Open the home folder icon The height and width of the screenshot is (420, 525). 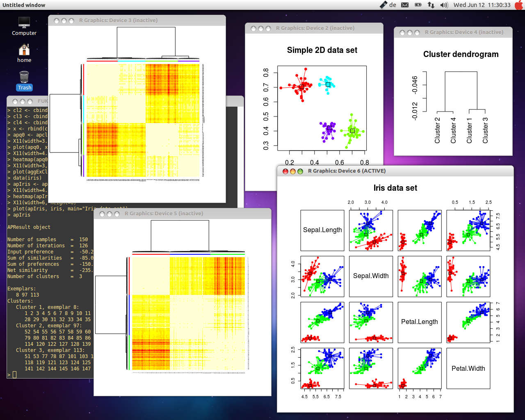(x=24, y=53)
